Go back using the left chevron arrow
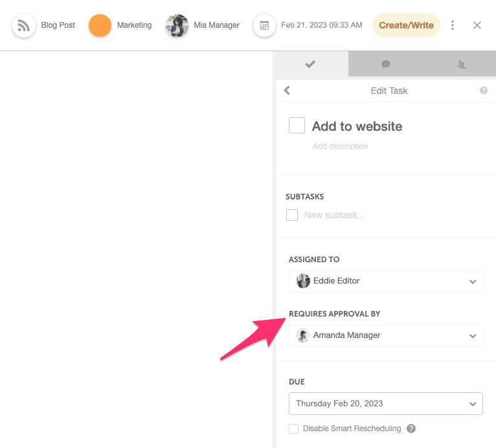496x448 pixels. coord(287,91)
